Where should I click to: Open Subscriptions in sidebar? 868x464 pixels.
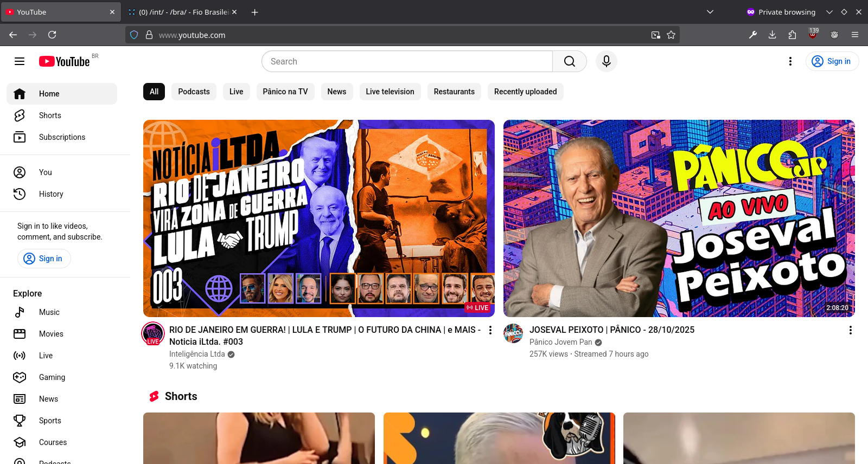coord(62,137)
